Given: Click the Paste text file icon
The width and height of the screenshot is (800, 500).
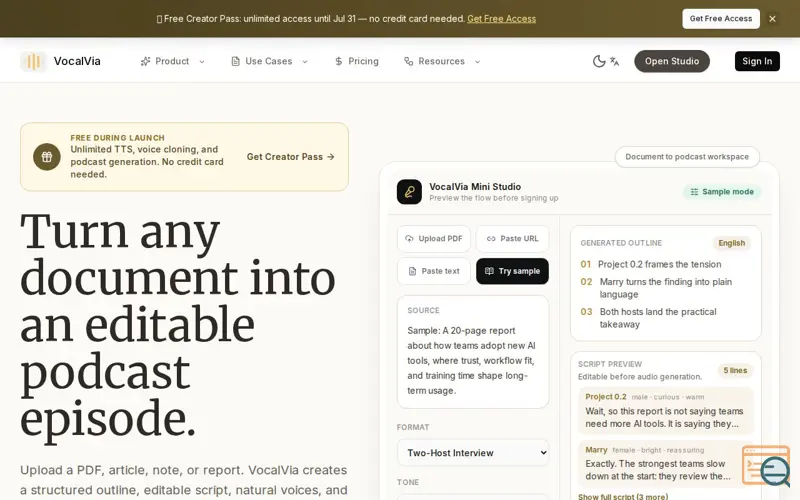Looking at the screenshot, I should pyautogui.click(x=412, y=271).
